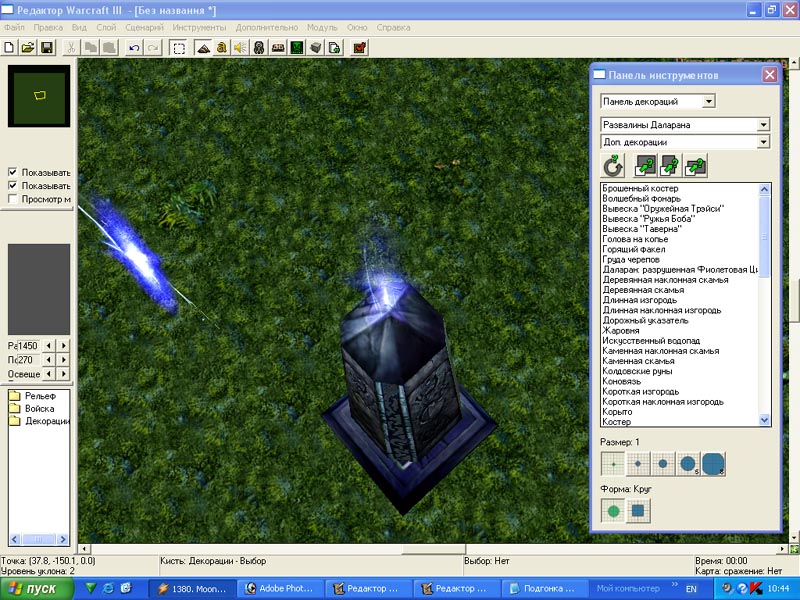Open the Trigger editor letter 'a' icon
The image size is (800, 600).
point(221,48)
